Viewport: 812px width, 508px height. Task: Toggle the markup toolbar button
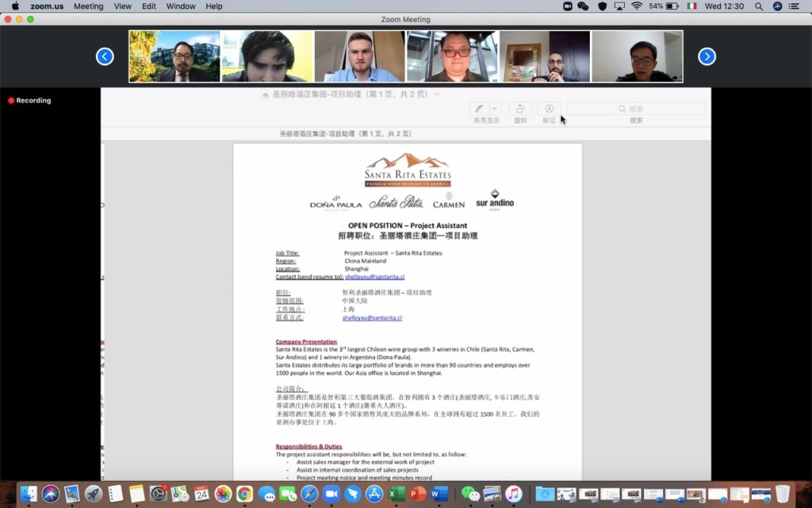549,109
